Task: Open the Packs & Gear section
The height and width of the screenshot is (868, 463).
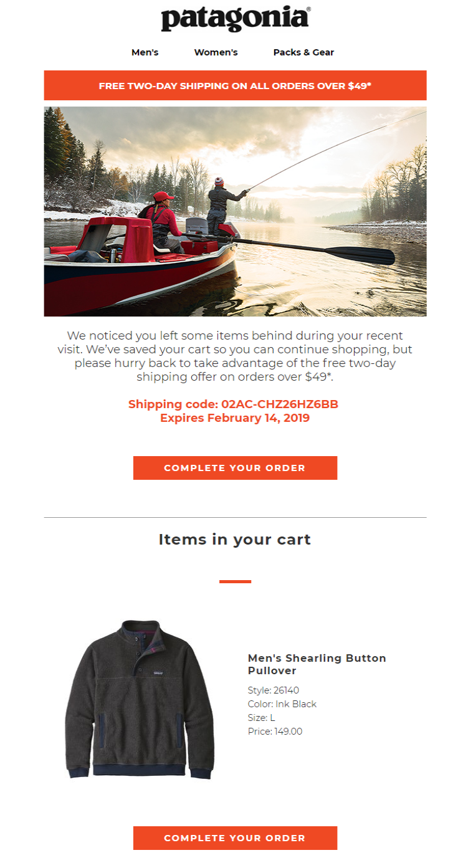Action: click(x=303, y=52)
